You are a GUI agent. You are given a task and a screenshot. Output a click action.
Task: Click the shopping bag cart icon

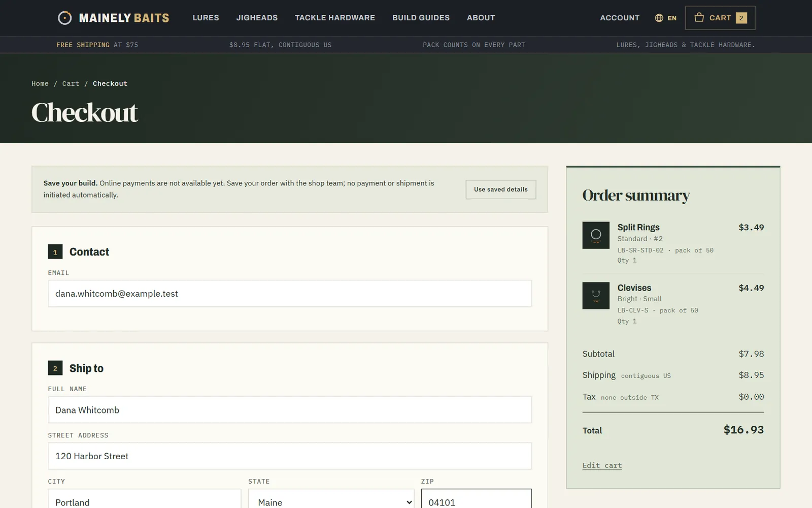click(699, 17)
